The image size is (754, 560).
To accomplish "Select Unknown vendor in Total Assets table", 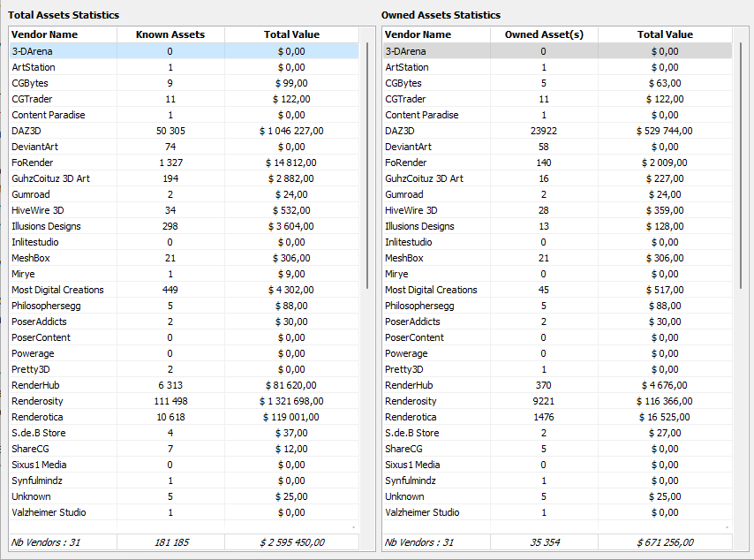I will point(185,496).
